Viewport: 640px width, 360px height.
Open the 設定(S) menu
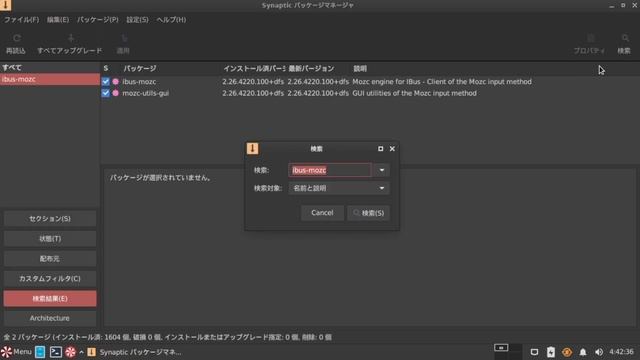137,20
